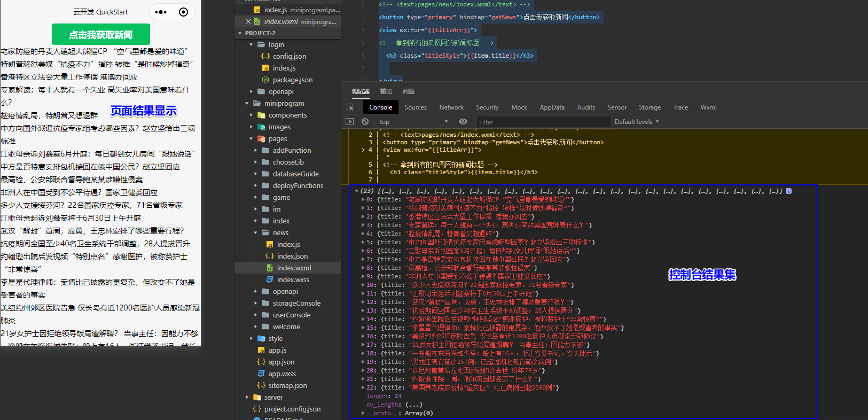The width and height of the screenshot is (868, 420).
Task: Switch to the Network tab
Action: (451, 107)
